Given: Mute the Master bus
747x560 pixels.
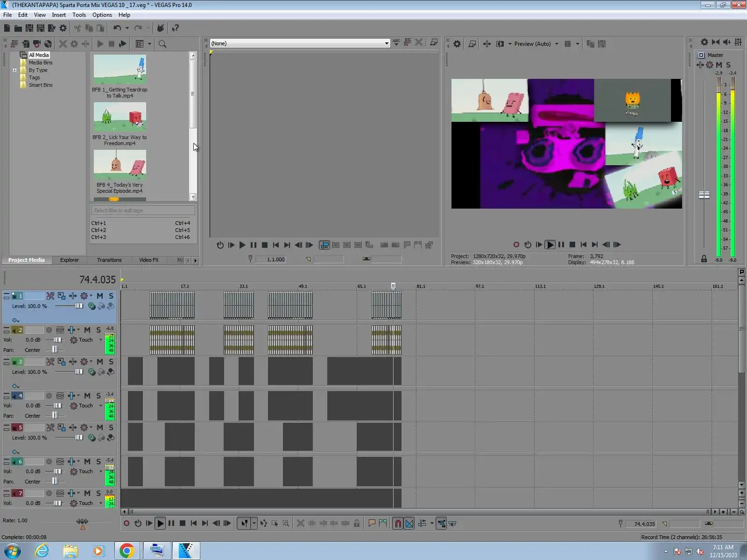Looking at the screenshot, I should [x=719, y=65].
